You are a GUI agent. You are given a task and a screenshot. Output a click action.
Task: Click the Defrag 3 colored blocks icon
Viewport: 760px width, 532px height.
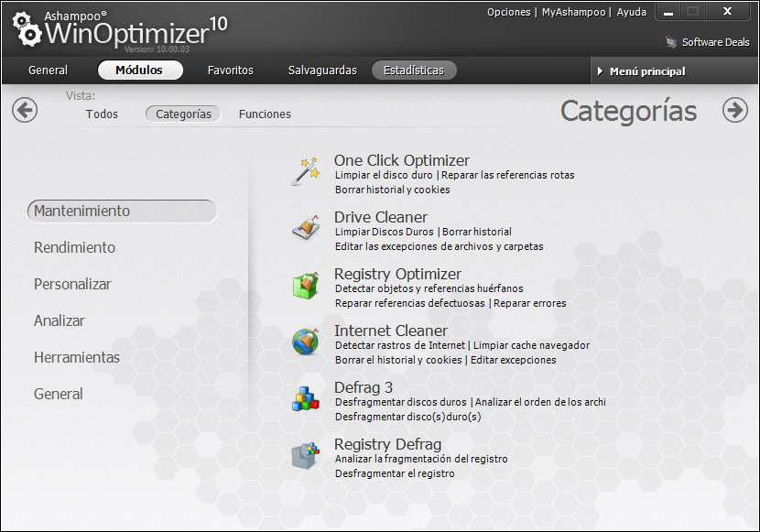point(306,398)
